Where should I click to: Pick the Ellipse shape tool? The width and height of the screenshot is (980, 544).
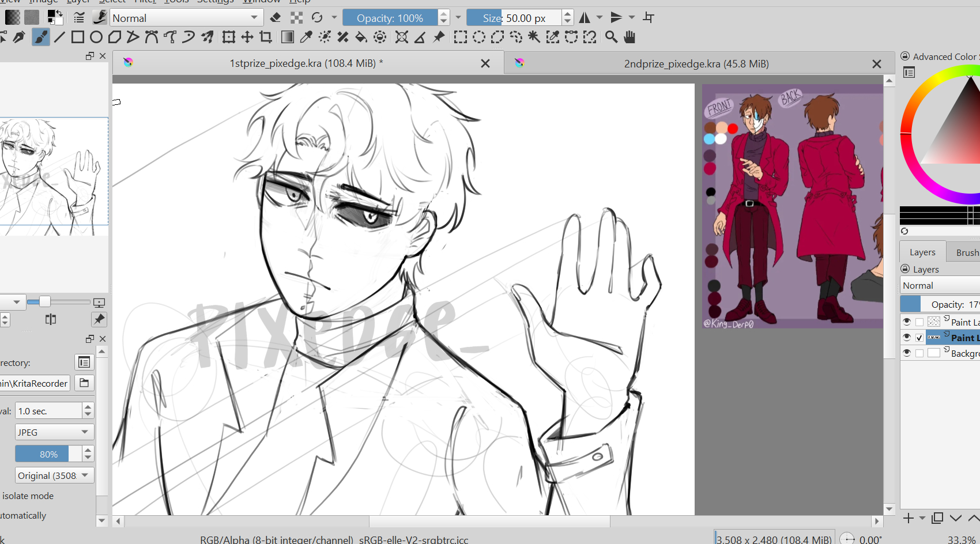coord(96,37)
